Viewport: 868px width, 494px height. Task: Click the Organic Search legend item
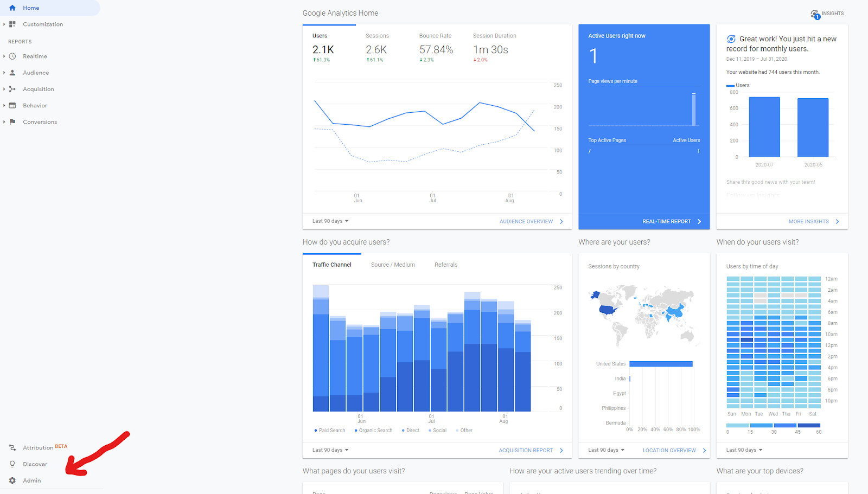(373, 431)
